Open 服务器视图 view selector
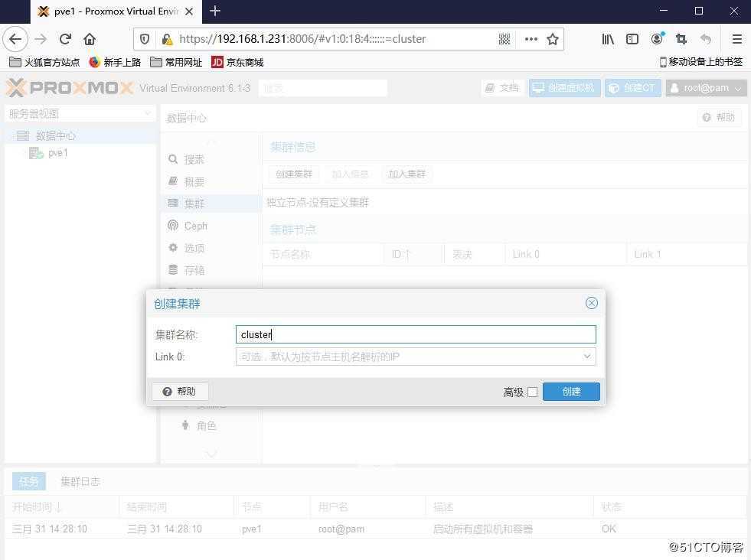This screenshot has width=751, height=560. [80, 114]
